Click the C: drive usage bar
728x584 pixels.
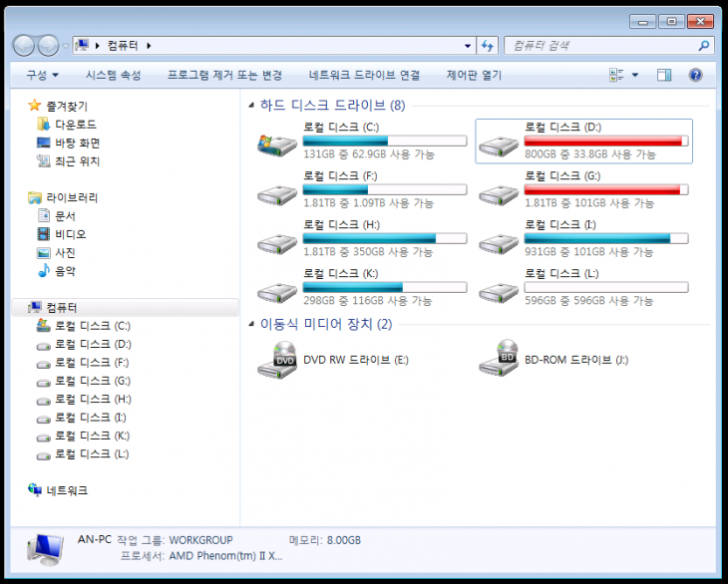385,141
